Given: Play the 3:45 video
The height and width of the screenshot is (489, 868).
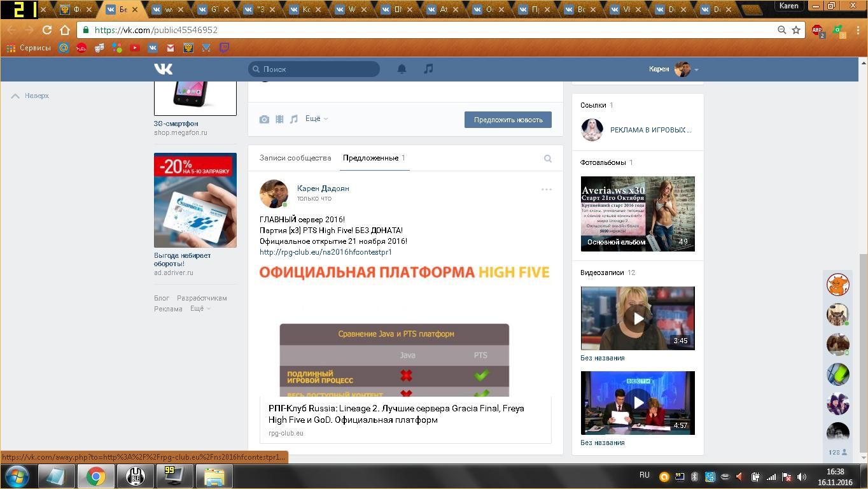Looking at the screenshot, I should (x=638, y=318).
